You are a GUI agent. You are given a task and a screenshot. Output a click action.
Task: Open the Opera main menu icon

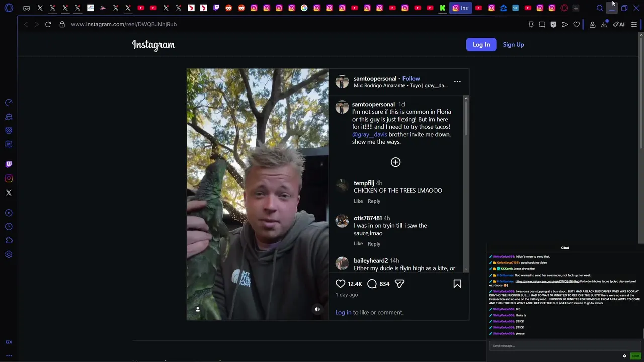9,8
